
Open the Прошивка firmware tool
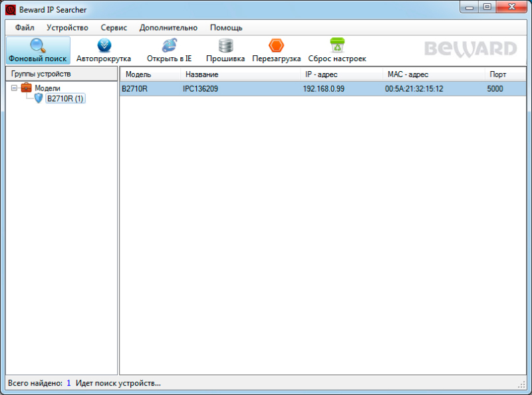(x=225, y=51)
